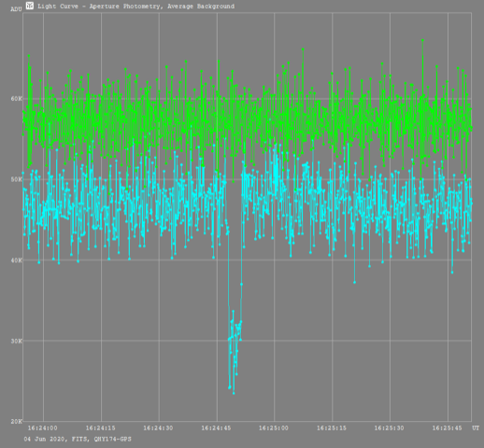Click the 16:24:30 time axis label

(158, 428)
